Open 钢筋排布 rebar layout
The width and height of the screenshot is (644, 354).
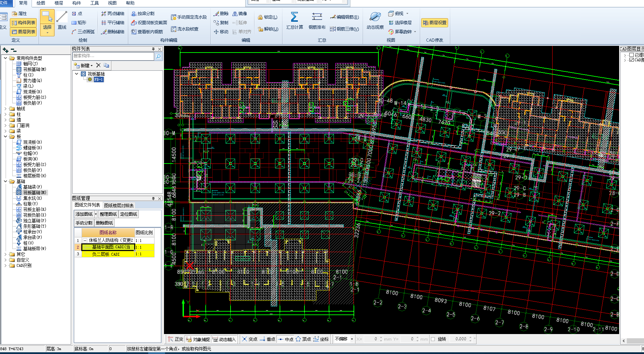[317, 21]
